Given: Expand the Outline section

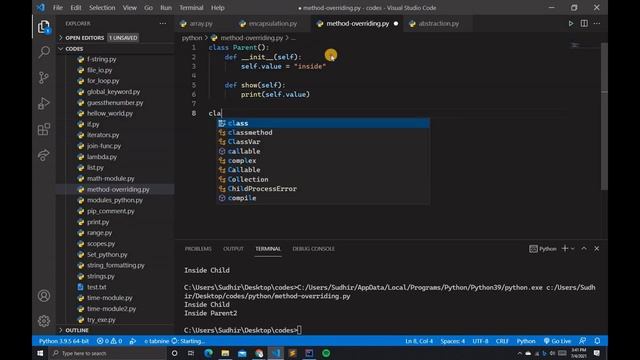Looking at the screenshot, I should tap(77, 330).
